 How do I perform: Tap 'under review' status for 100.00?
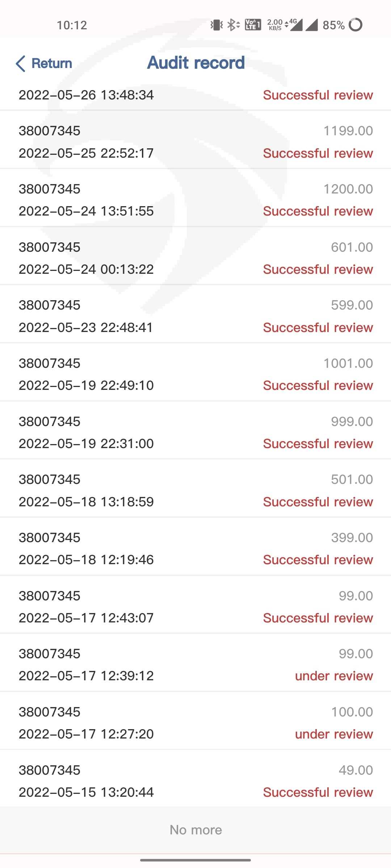pyautogui.click(x=334, y=734)
